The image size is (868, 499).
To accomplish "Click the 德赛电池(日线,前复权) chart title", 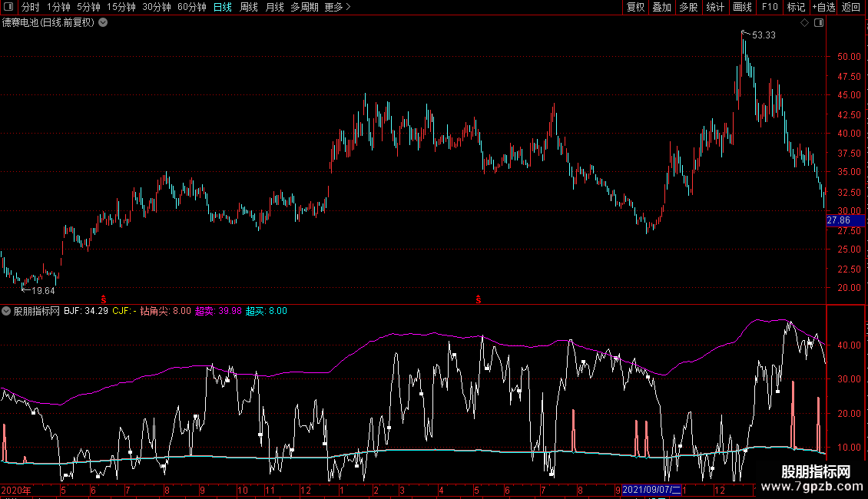I will [48, 23].
